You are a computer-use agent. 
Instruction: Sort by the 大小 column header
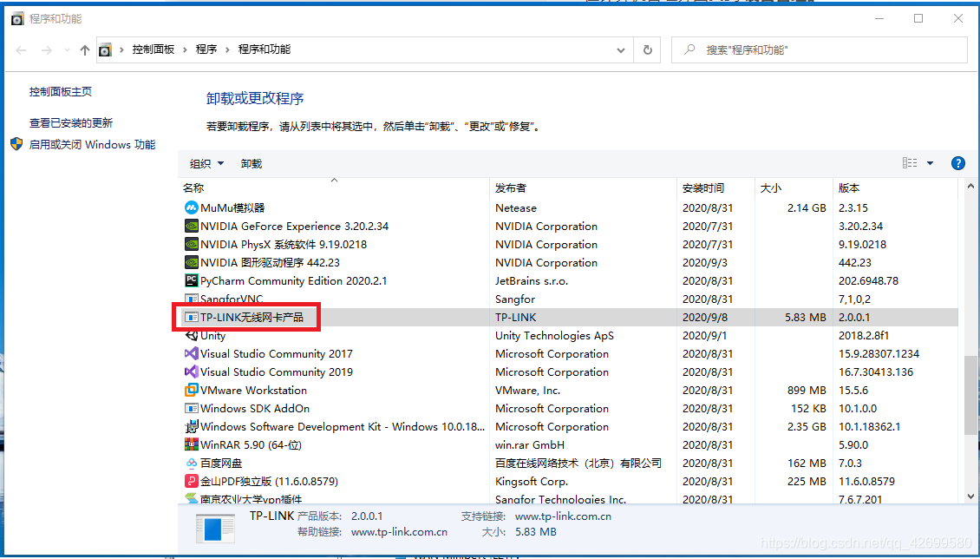[794, 187]
